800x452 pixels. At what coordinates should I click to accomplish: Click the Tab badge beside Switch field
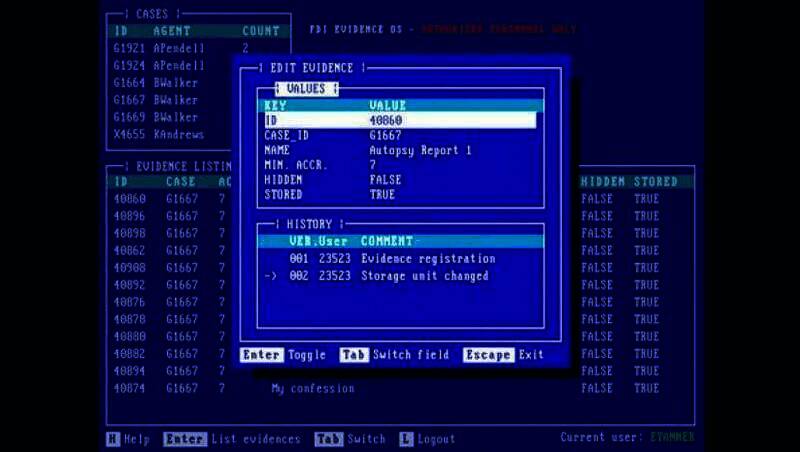click(354, 355)
